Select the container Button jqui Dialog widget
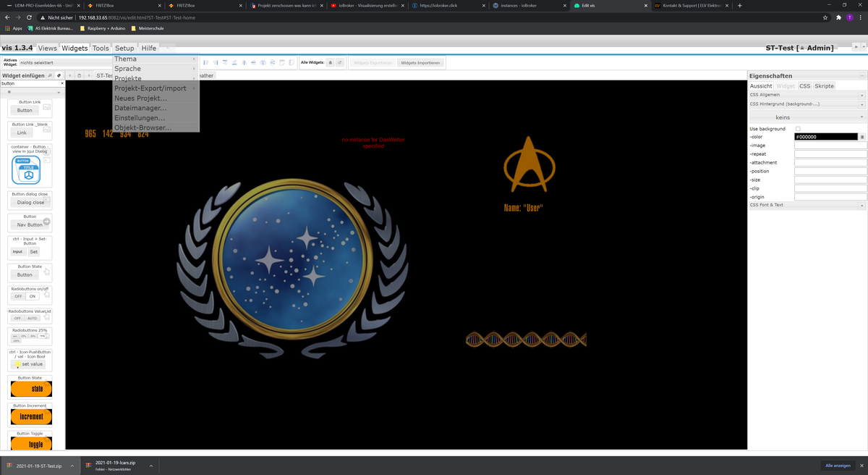The height and width of the screenshot is (475, 868). tap(30, 165)
